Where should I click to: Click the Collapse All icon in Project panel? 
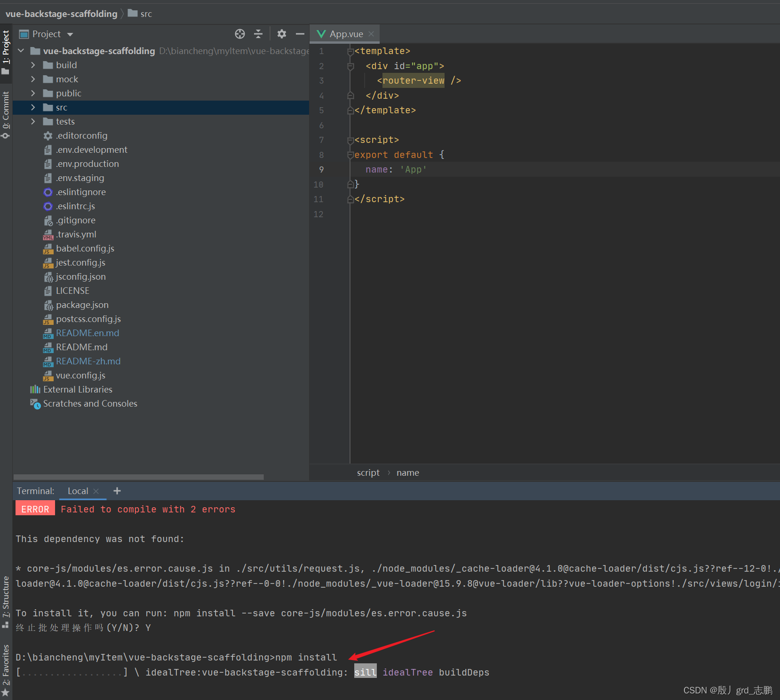(x=258, y=34)
